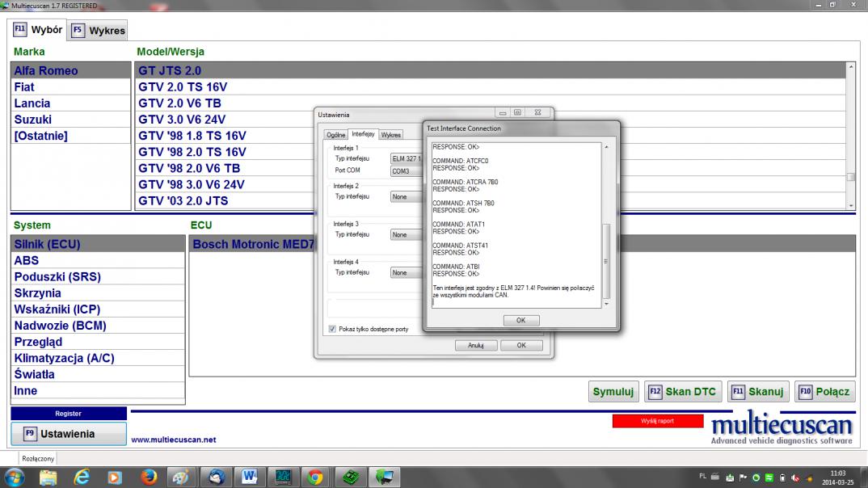Open the Windows Start orb

[x=13, y=477]
